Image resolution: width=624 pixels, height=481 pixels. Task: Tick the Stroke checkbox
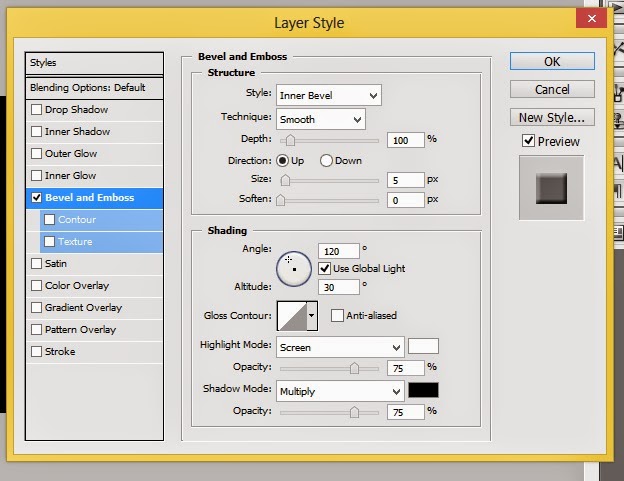[x=36, y=352]
